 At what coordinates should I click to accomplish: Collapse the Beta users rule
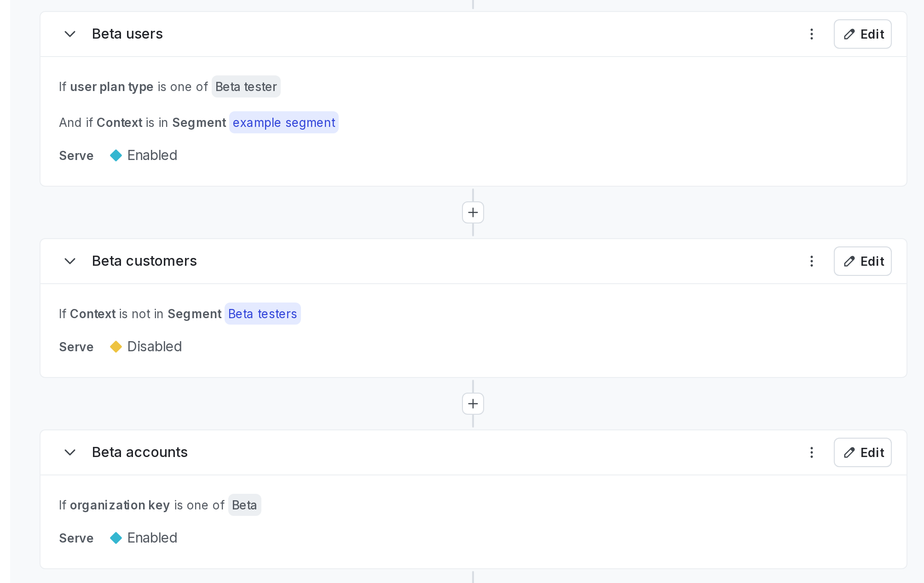point(70,34)
